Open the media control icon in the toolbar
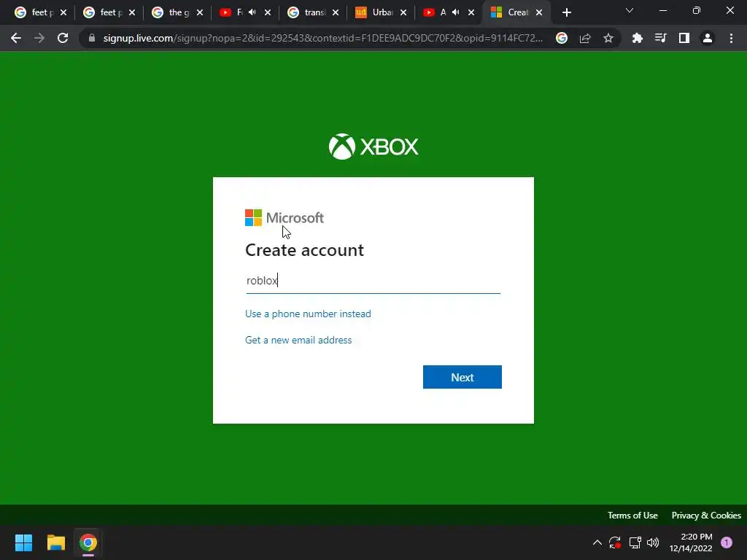 pos(660,38)
